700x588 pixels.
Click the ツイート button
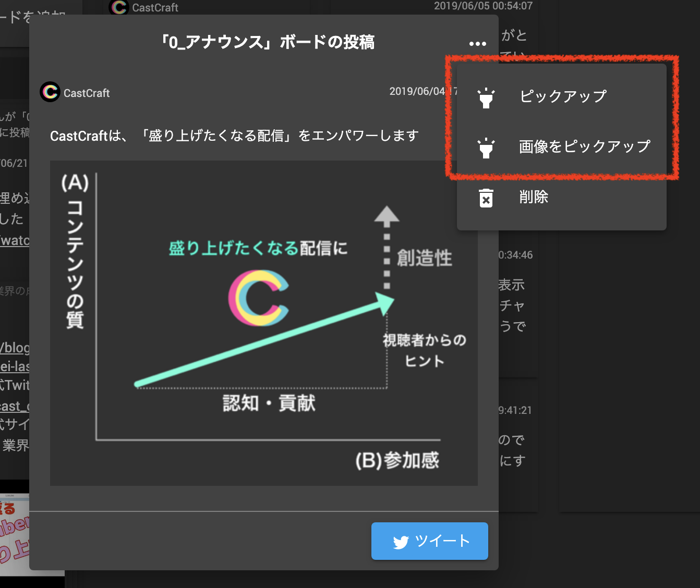tap(430, 541)
